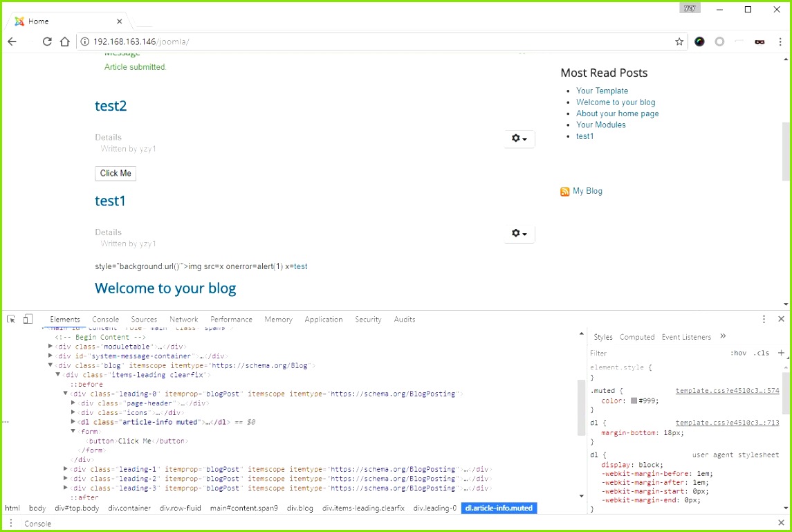Toggle .cls class editor in Styles
The height and width of the screenshot is (532, 792).
click(x=761, y=353)
